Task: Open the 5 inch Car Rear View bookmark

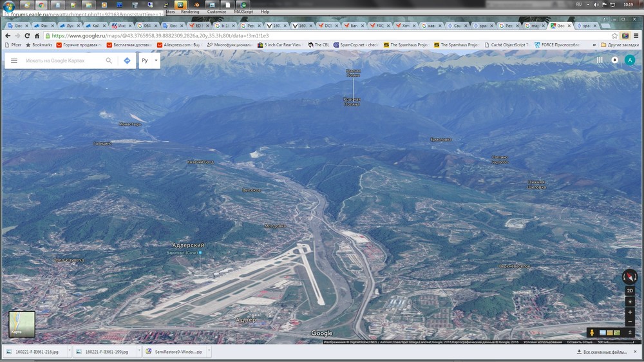Action: [279, 45]
